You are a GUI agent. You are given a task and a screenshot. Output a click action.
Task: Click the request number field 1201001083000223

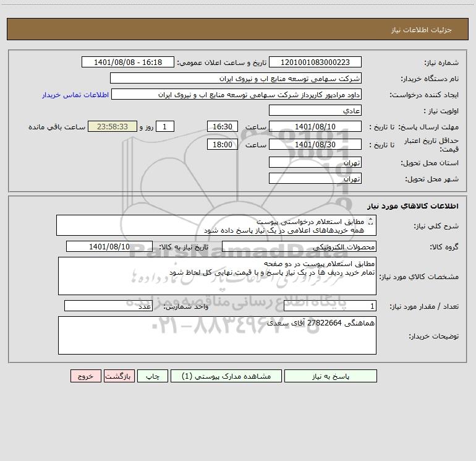[315, 62]
